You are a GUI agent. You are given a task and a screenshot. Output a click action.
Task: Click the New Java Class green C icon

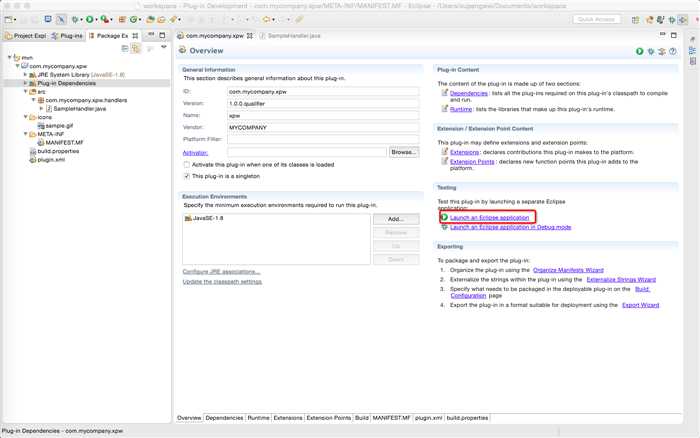pyautogui.click(x=133, y=20)
